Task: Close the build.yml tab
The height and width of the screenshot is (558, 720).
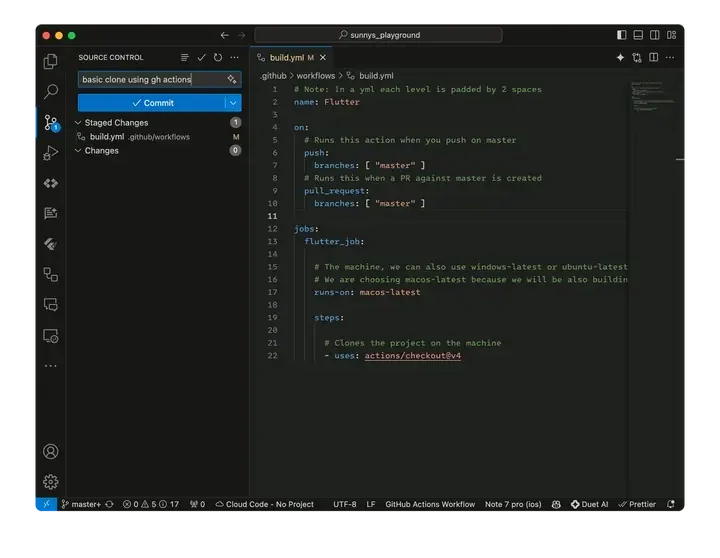Action: coord(323,57)
